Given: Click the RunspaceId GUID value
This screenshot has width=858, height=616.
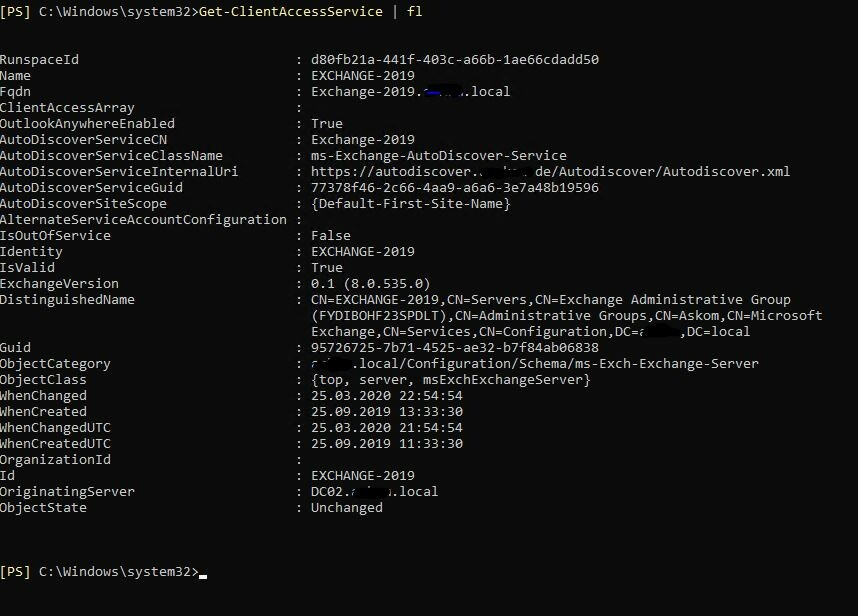Looking at the screenshot, I should [455, 60].
